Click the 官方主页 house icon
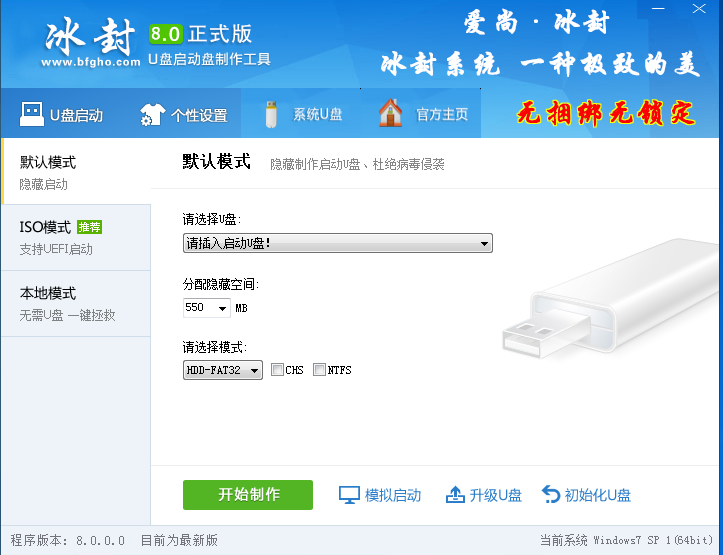The width and height of the screenshot is (723, 555). click(390, 113)
